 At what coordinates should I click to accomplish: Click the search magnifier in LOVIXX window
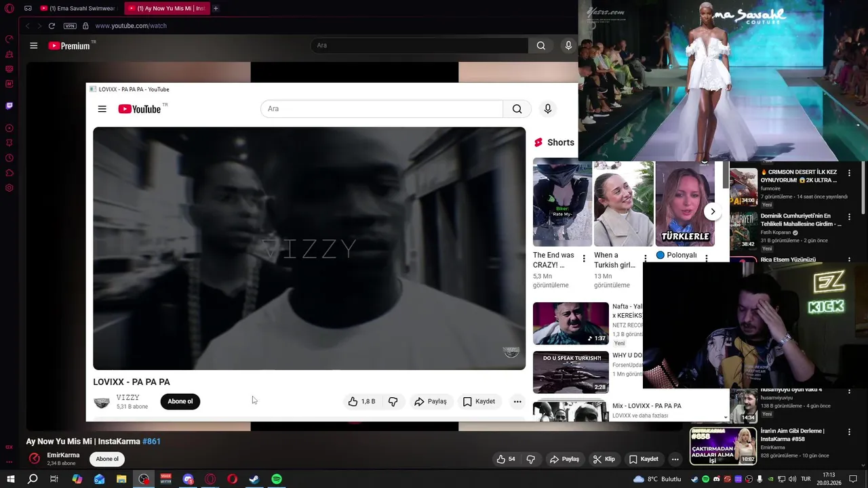click(517, 109)
